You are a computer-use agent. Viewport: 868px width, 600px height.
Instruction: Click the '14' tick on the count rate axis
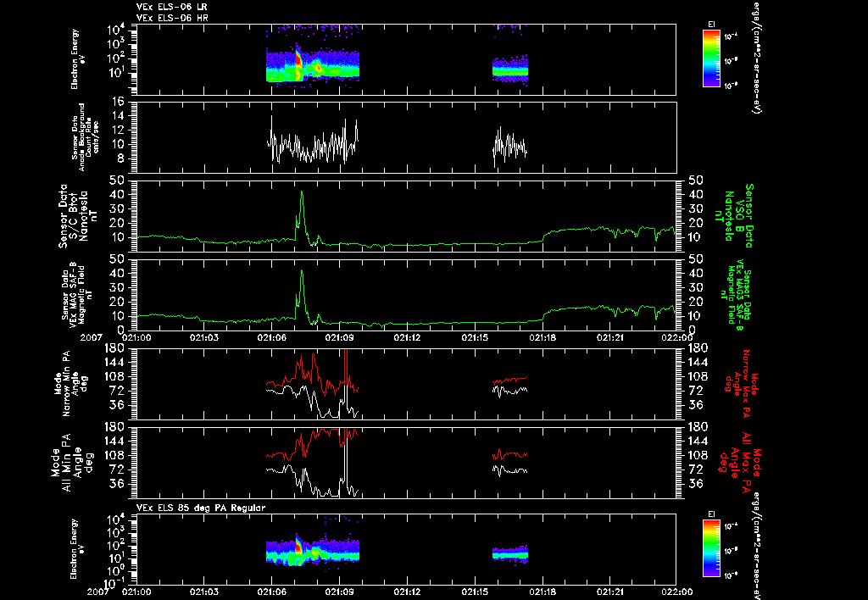tap(117, 116)
